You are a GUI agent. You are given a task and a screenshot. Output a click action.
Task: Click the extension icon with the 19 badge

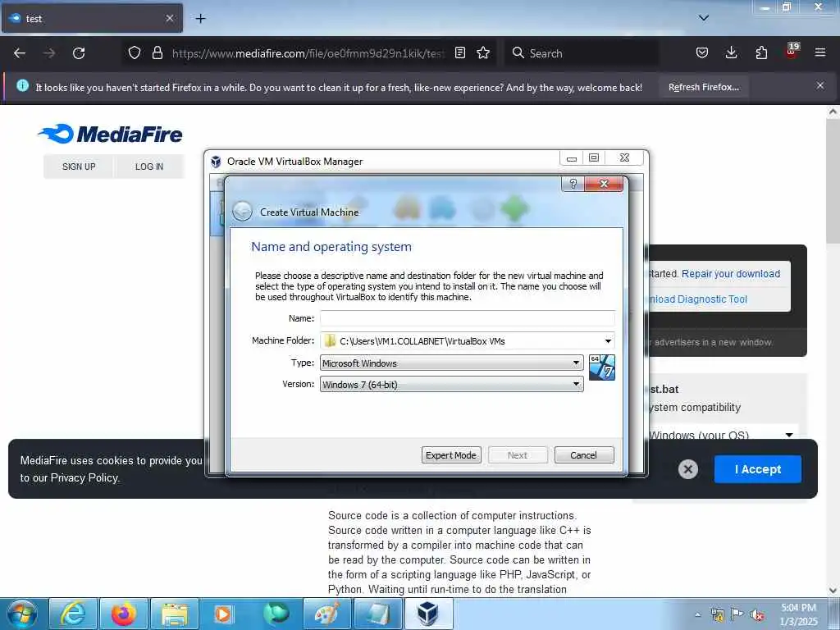(792, 52)
